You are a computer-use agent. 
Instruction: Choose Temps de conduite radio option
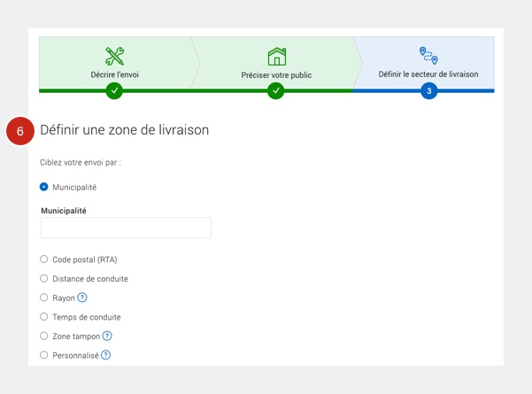pos(43,317)
